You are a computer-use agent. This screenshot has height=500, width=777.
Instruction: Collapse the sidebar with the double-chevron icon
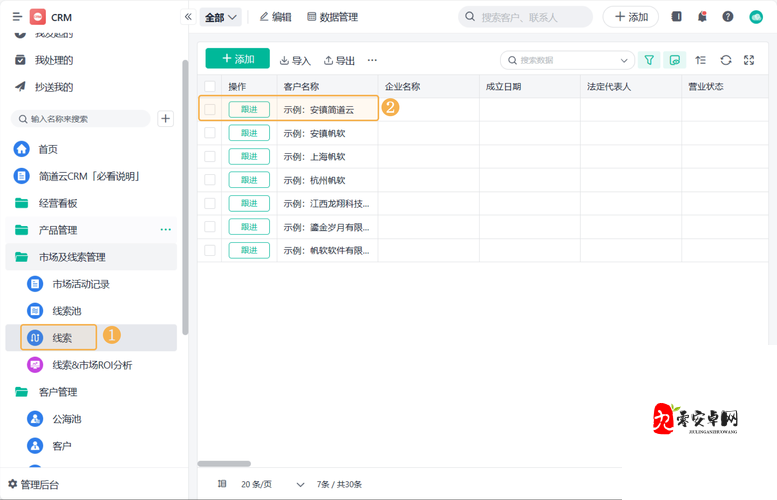188,17
